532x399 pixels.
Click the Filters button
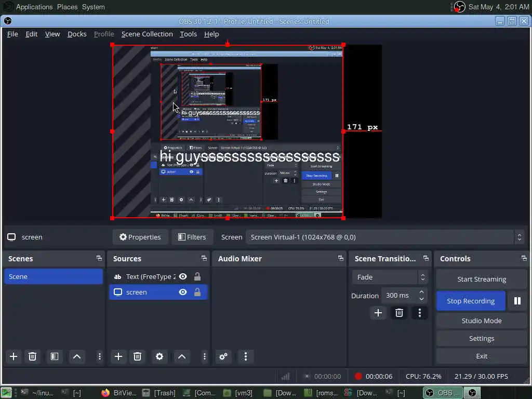coord(192,237)
